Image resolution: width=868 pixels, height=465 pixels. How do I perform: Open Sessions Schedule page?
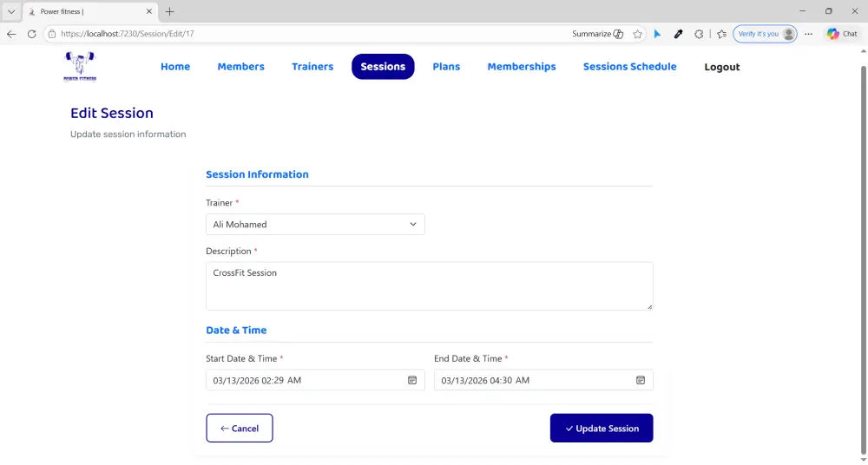[x=630, y=67]
